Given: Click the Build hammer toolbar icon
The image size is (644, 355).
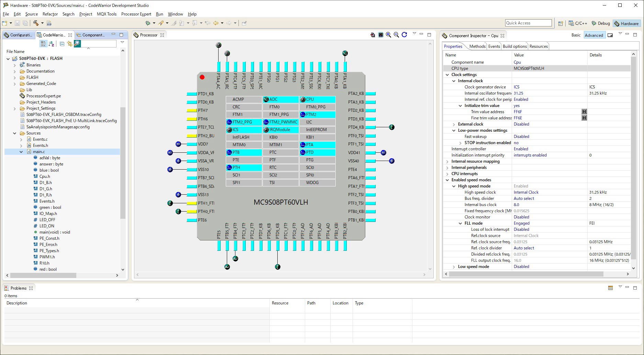Looking at the screenshot, I should (36, 23).
